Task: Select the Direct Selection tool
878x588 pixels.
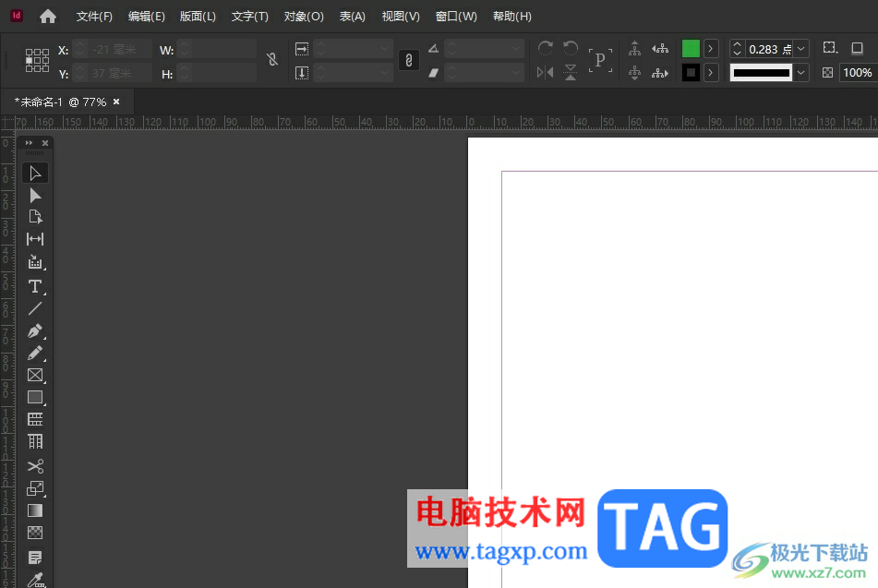Action: (35, 195)
